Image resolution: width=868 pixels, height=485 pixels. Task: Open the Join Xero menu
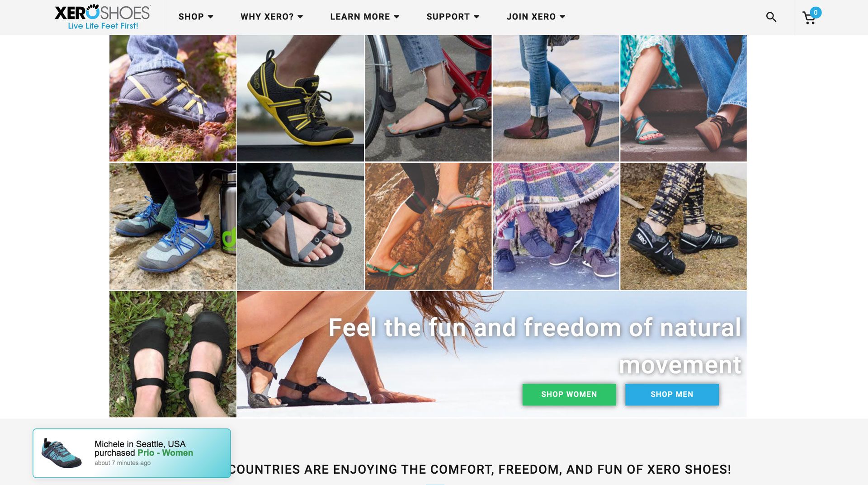coord(536,17)
